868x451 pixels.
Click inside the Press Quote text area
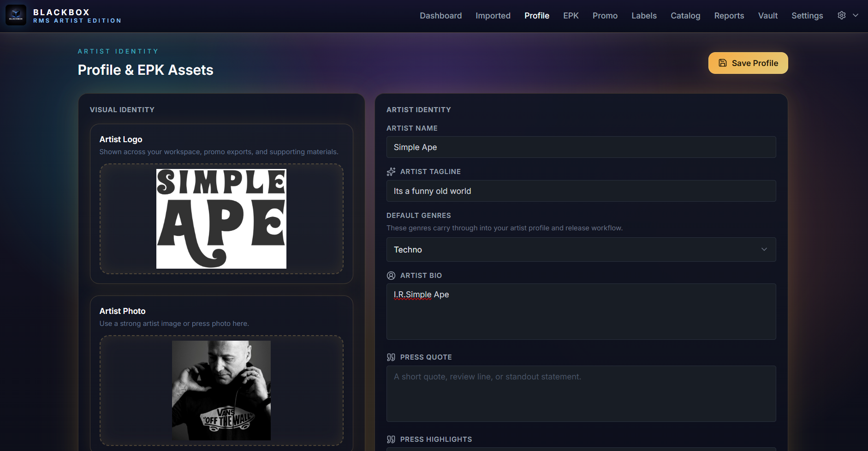581,394
